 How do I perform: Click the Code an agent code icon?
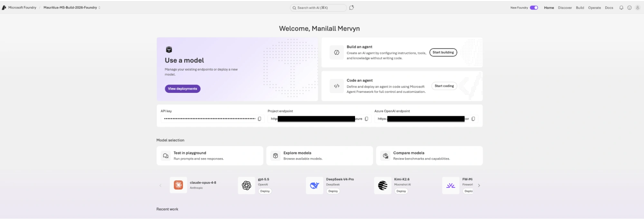click(x=337, y=86)
